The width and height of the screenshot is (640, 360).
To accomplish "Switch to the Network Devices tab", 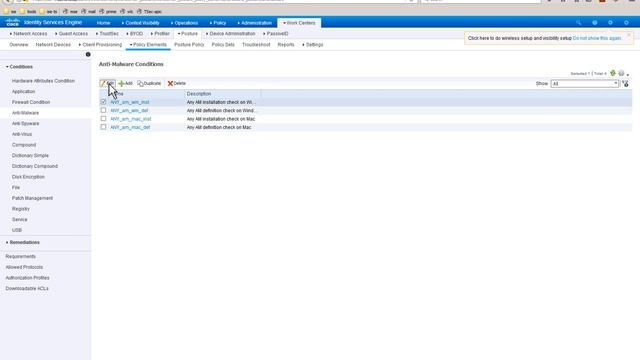I will click(x=53, y=44).
